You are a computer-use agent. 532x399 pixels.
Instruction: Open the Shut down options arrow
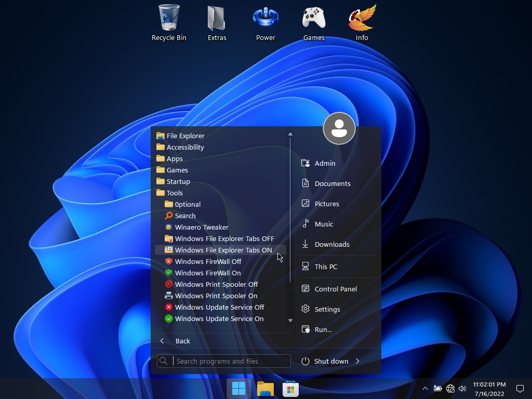(357, 361)
